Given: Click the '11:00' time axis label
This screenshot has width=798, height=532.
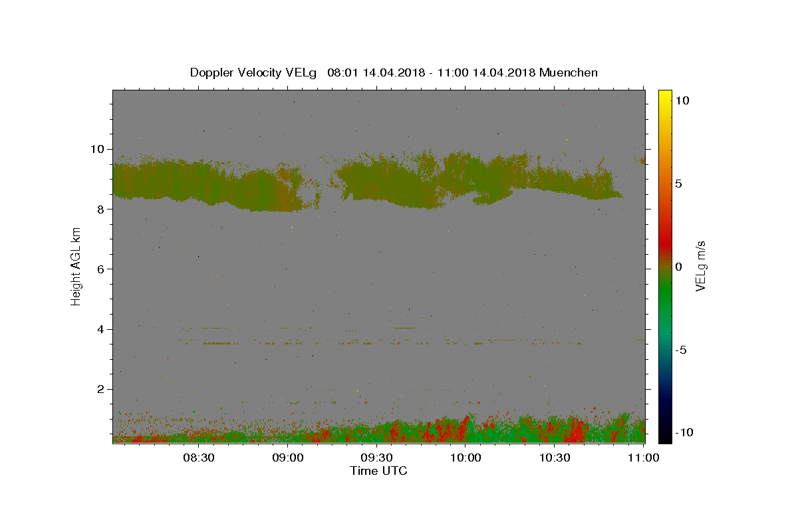Looking at the screenshot, I should pyautogui.click(x=644, y=458).
